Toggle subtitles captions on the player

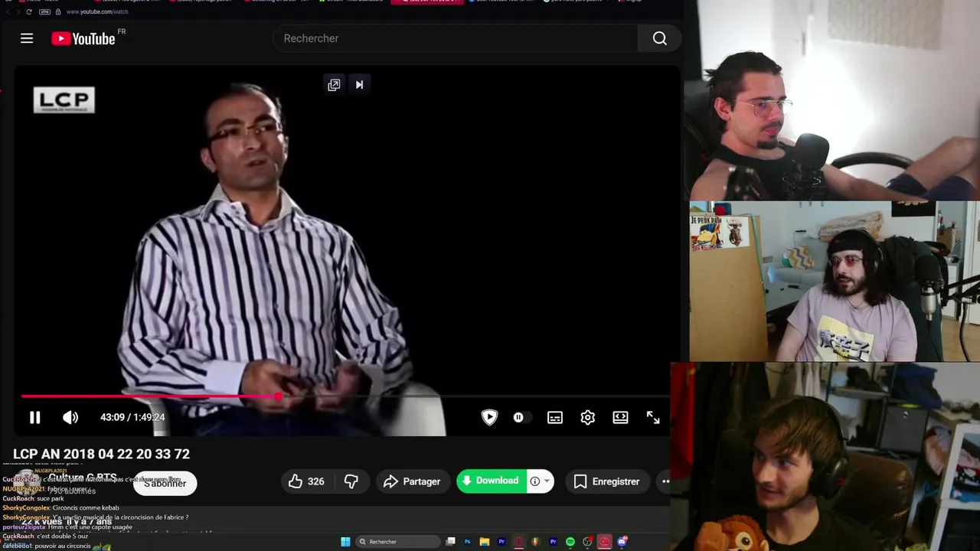point(555,417)
